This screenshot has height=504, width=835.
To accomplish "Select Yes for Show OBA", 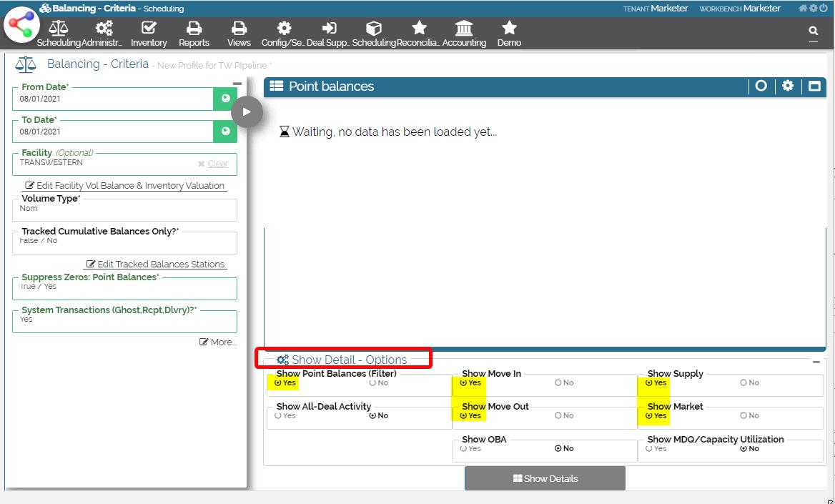I will click(464, 449).
